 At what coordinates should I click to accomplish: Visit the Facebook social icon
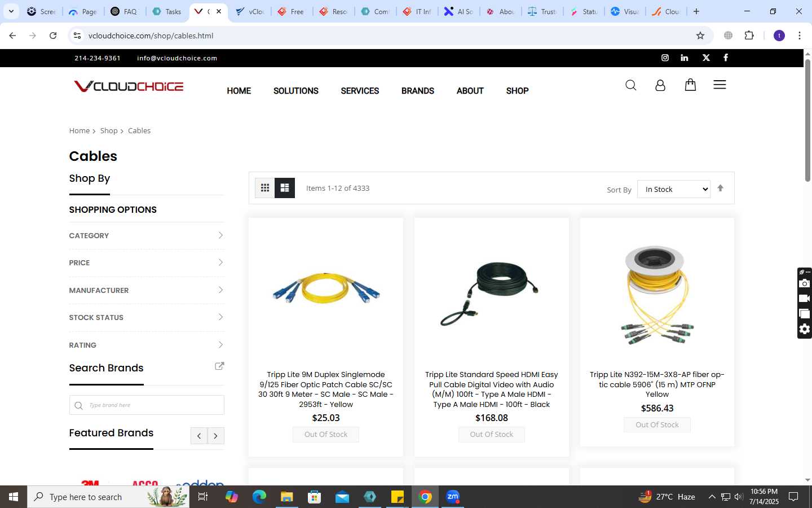coord(726,58)
